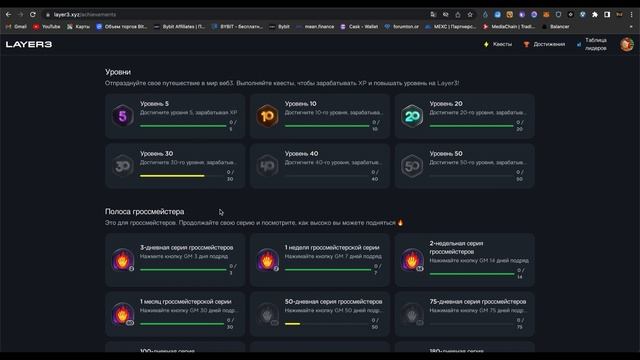Click the Уровень 50 card title
640x360 pixels.
pyautogui.click(x=446, y=153)
